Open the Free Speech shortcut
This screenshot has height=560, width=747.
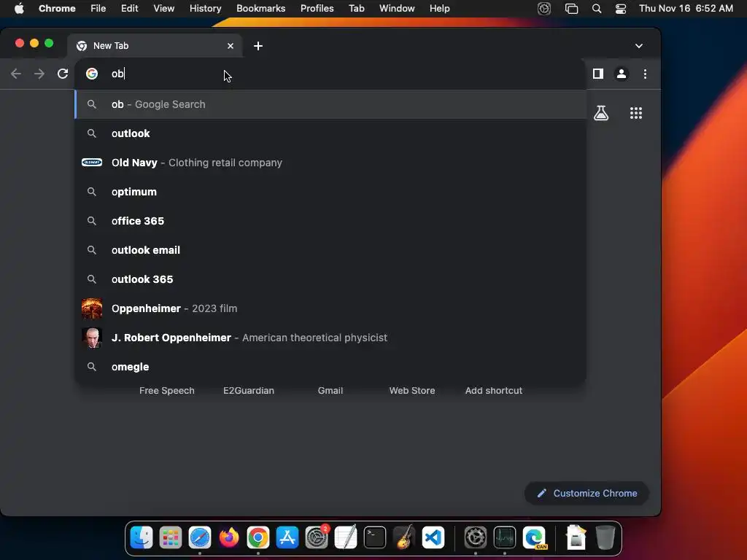[x=167, y=391]
